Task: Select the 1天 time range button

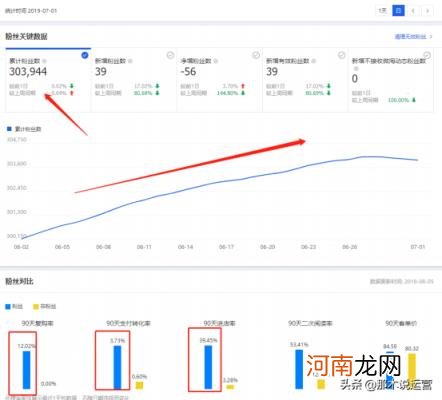Action: (382, 11)
